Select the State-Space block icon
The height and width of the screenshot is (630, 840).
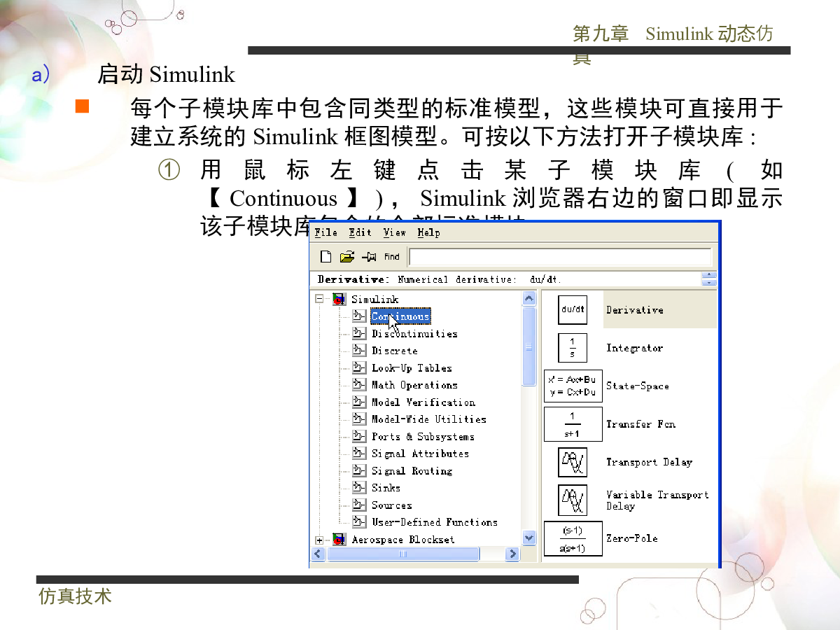tap(573, 386)
